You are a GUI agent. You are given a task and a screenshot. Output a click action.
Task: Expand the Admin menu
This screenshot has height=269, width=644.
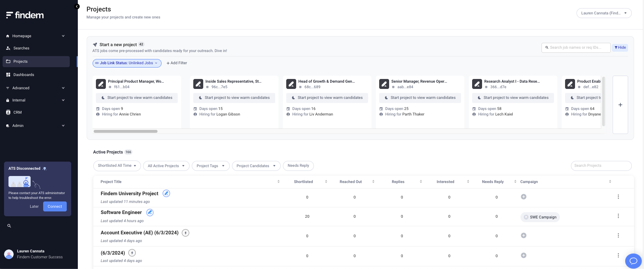tap(36, 125)
